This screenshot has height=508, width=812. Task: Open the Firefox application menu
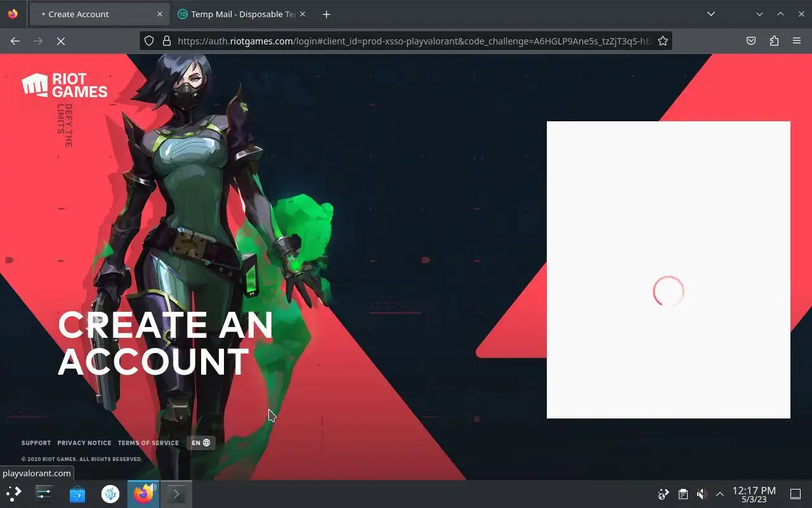pos(797,41)
